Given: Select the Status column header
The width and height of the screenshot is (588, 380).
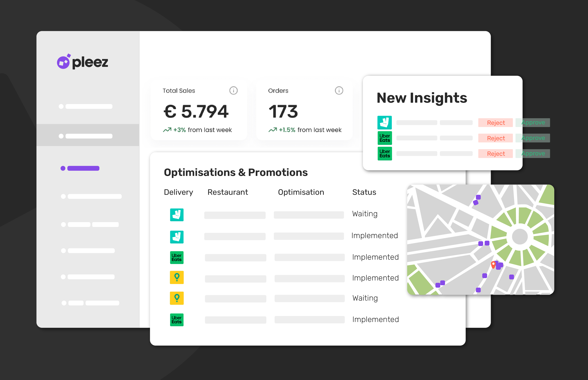Looking at the screenshot, I should coord(364,192).
